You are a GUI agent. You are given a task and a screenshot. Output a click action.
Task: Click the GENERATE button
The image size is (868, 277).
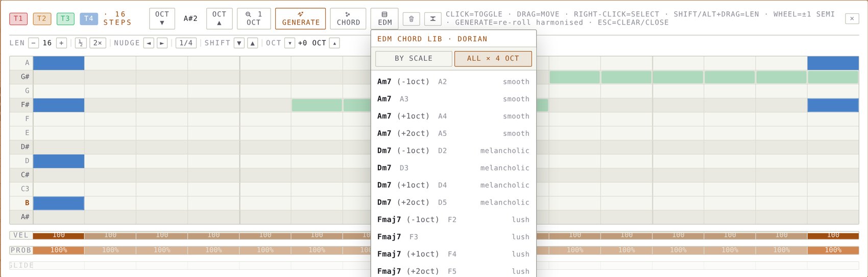tap(301, 18)
